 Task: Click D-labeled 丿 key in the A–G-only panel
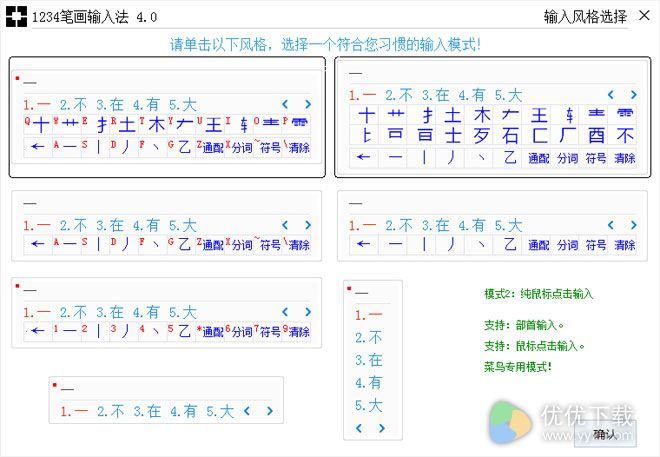click(x=124, y=244)
